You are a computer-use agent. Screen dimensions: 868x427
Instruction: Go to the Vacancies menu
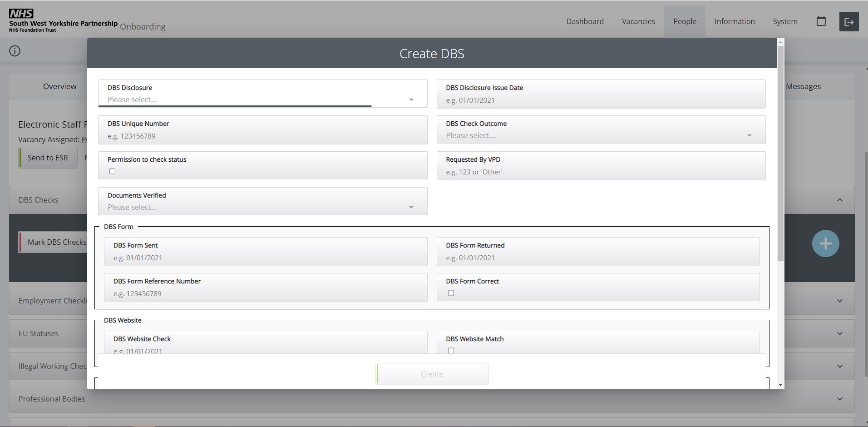pyautogui.click(x=638, y=21)
